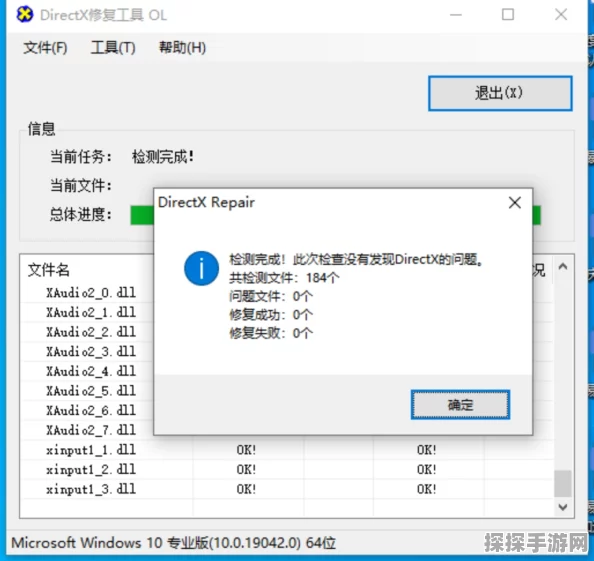Click the 修复失败: 0个 line

click(x=271, y=333)
